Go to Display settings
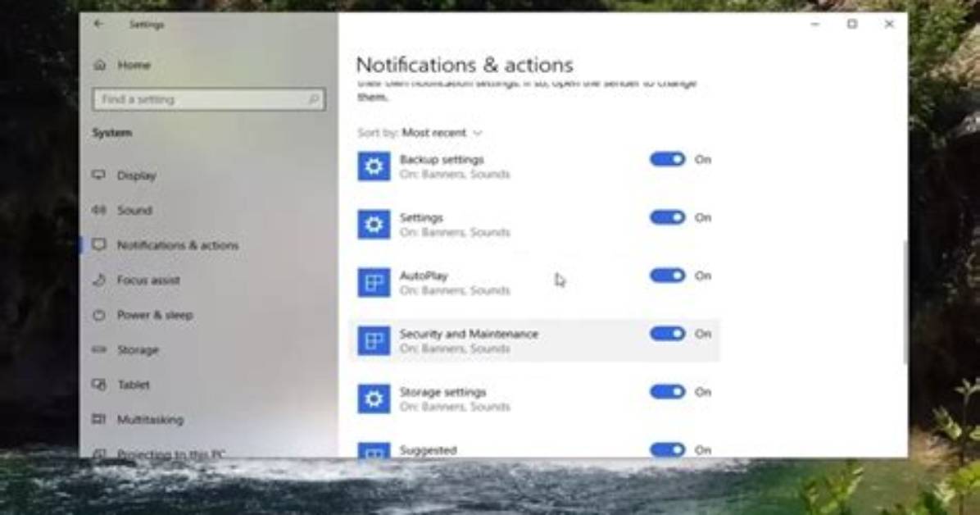The image size is (980, 515). 136,175
